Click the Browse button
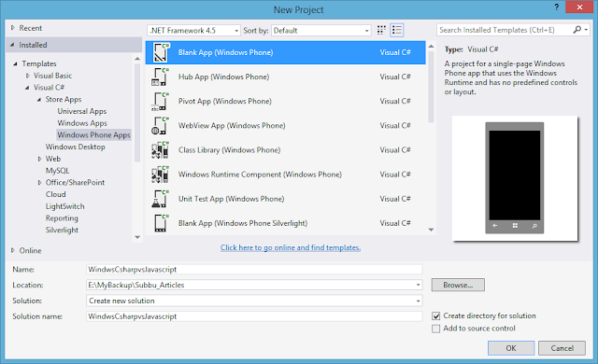The width and height of the screenshot is (598, 364). [x=458, y=285]
